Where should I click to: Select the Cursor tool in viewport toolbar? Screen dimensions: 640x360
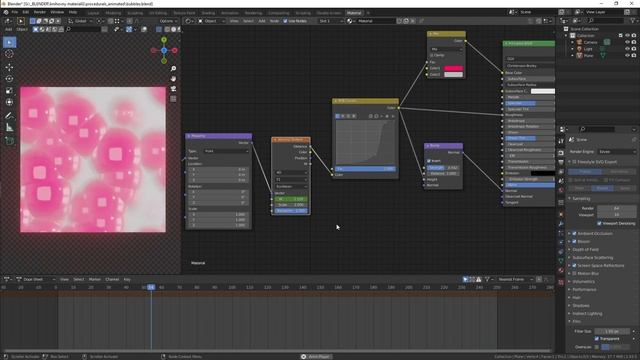tap(10, 54)
